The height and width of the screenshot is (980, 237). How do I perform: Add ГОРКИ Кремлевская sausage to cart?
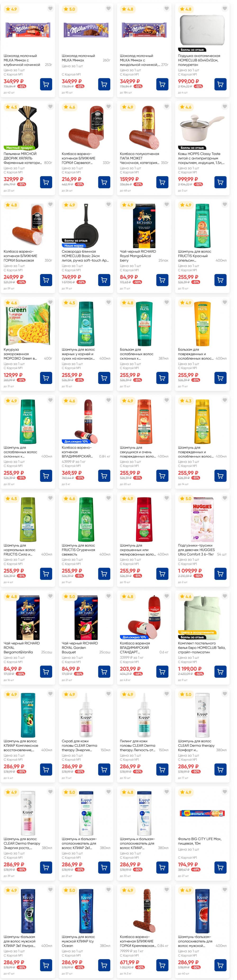(x=162, y=965)
